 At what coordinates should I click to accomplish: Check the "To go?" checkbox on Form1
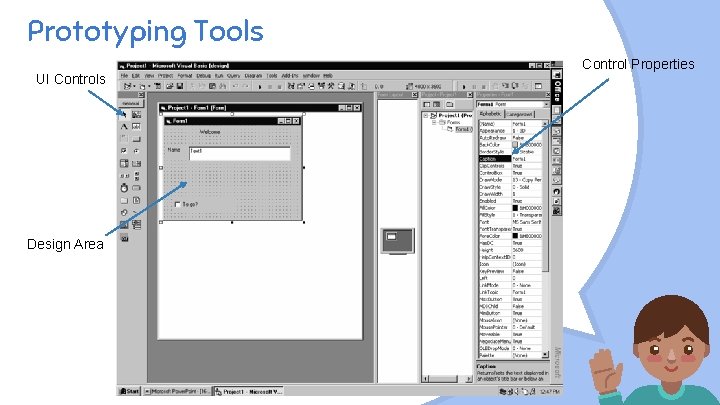point(177,204)
